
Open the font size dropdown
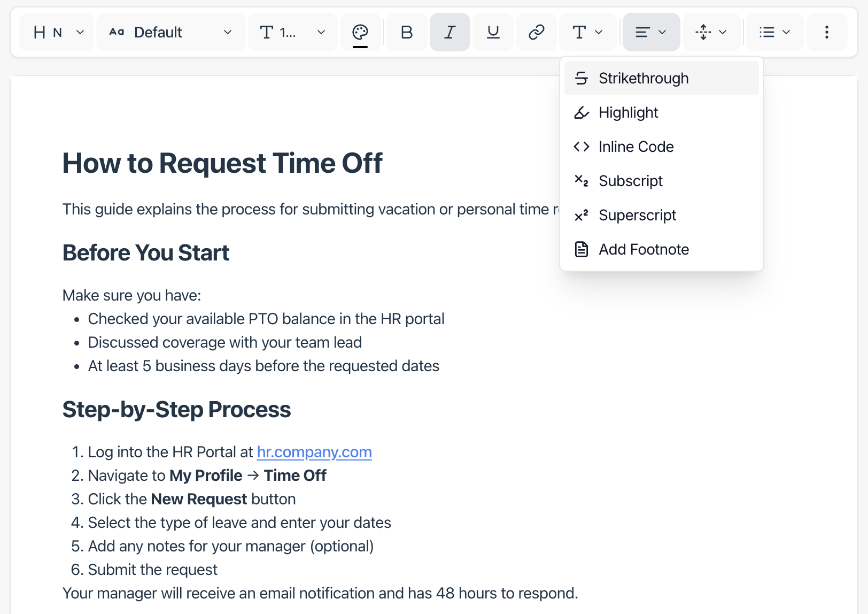pos(292,32)
